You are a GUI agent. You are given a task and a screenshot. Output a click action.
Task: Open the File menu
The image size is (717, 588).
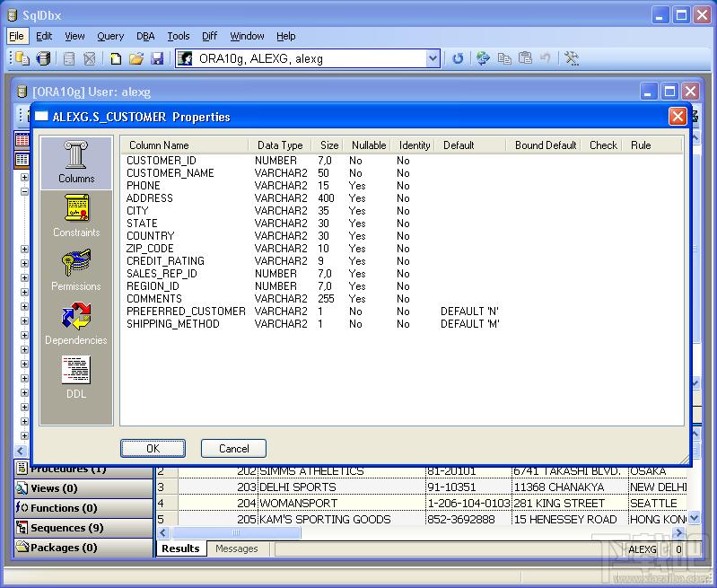coord(16,36)
